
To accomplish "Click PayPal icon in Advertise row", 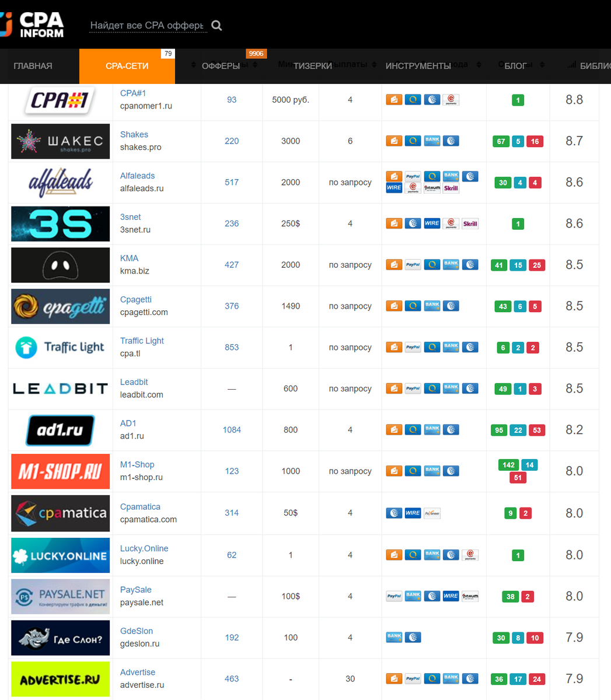I will (x=413, y=678).
